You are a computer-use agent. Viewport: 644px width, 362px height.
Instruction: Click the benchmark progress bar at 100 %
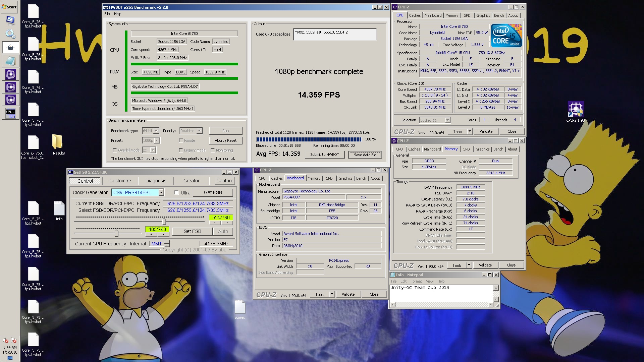309,139
